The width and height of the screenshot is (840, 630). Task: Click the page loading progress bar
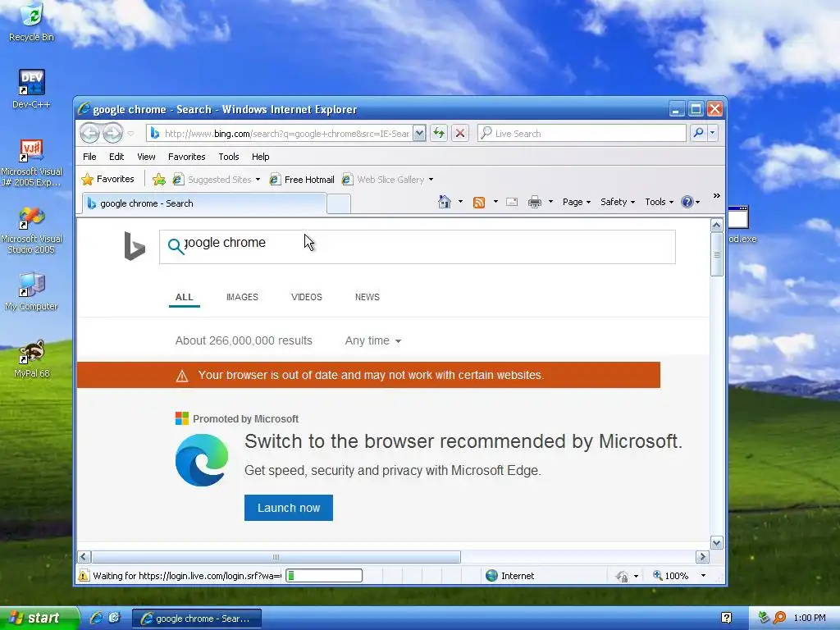(x=324, y=576)
